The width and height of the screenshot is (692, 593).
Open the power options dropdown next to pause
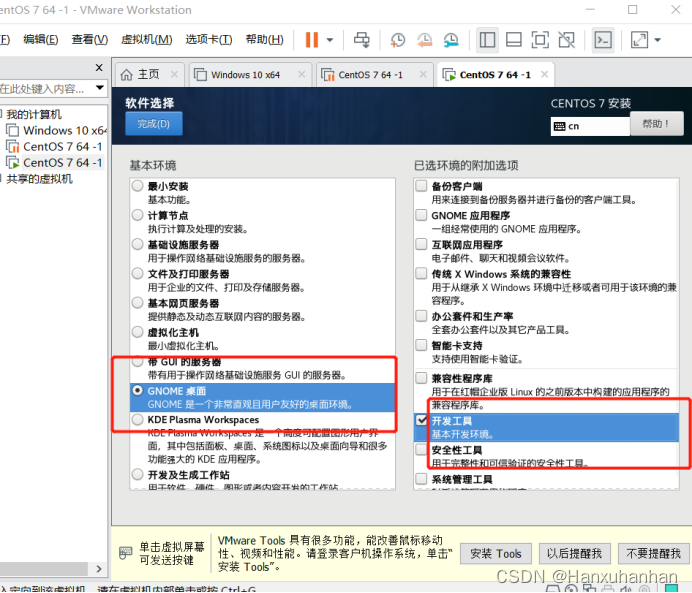330,40
